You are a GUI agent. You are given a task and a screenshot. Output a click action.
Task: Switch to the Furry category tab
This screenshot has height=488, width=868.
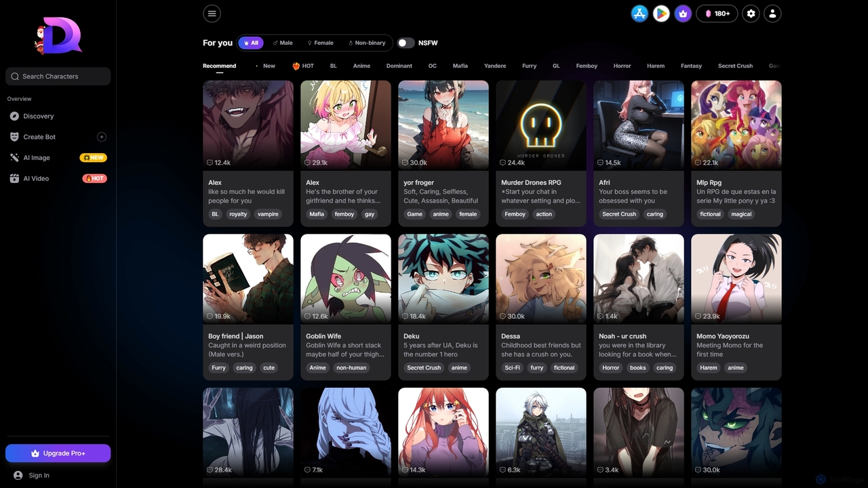530,66
